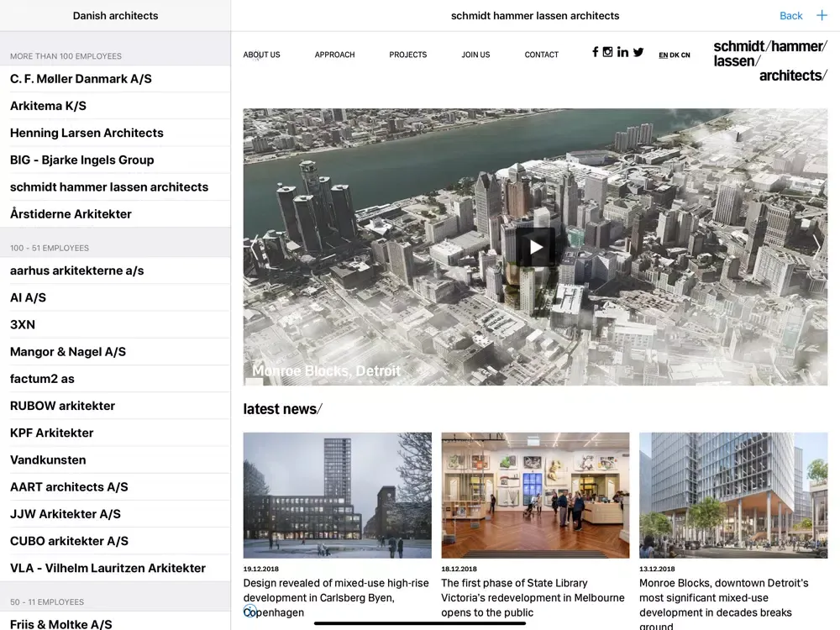Viewport: 840px width, 630px height.
Task: Select AART architects A/S
Action: pyautogui.click(x=115, y=487)
